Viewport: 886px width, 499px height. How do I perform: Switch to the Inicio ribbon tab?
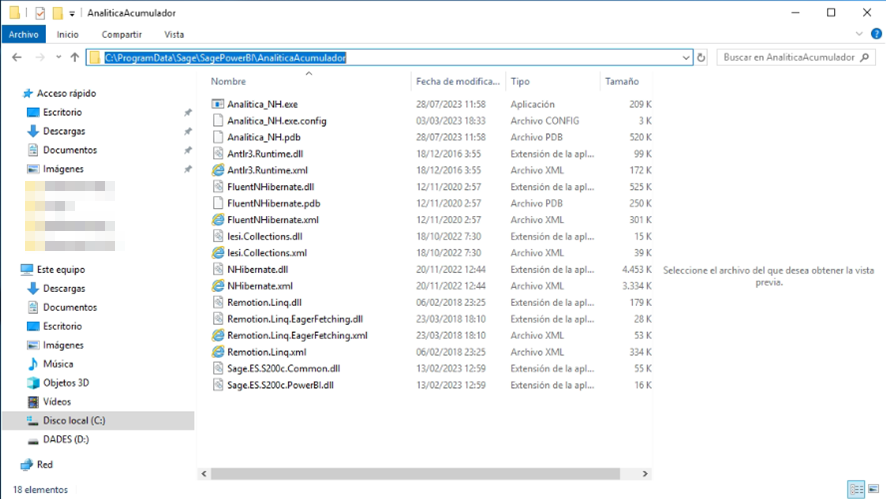67,34
